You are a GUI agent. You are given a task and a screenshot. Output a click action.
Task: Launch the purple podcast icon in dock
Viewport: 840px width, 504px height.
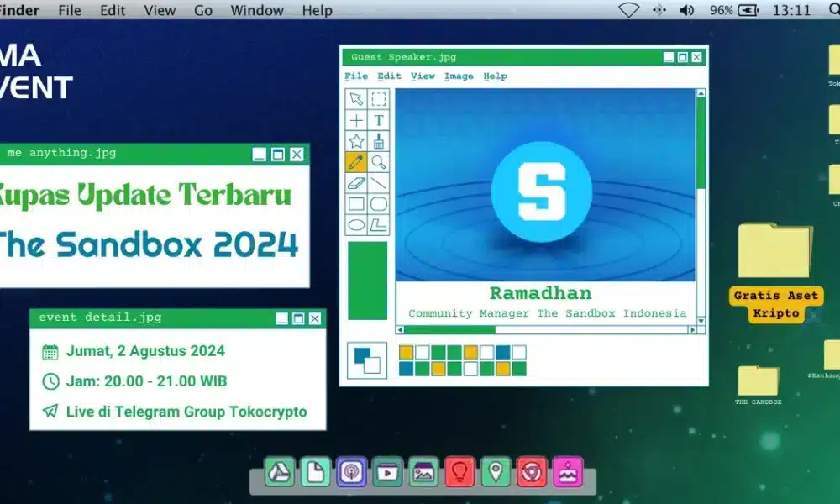pos(351,472)
